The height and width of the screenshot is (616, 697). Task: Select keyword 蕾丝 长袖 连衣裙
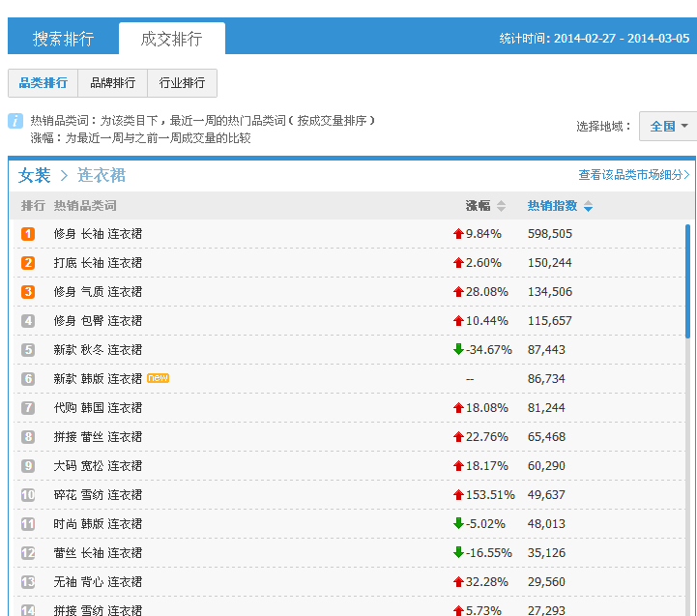pos(98,553)
